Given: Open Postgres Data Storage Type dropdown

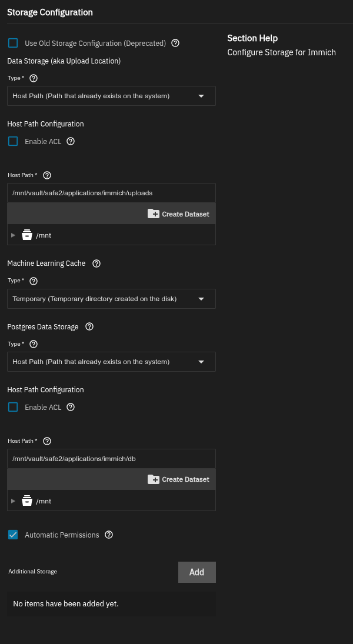Looking at the screenshot, I should (x=111, y=362).
